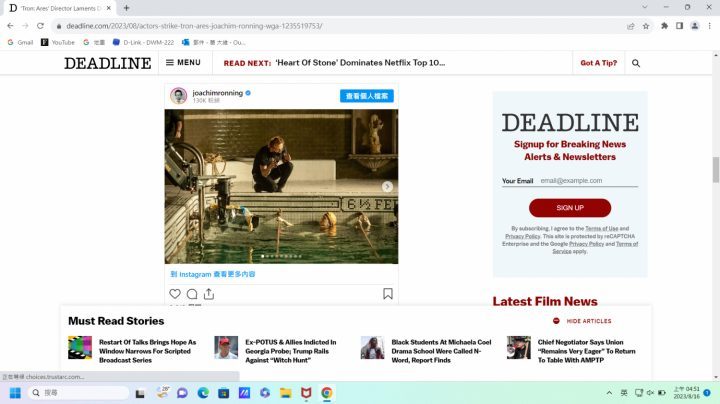
Task: Open the D-Link DWM-222 bookmark
Action: (143, 42)
